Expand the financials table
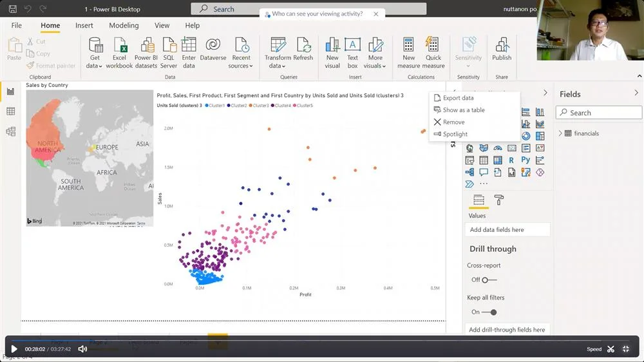 pyautogui.click(x=560, y=133)
